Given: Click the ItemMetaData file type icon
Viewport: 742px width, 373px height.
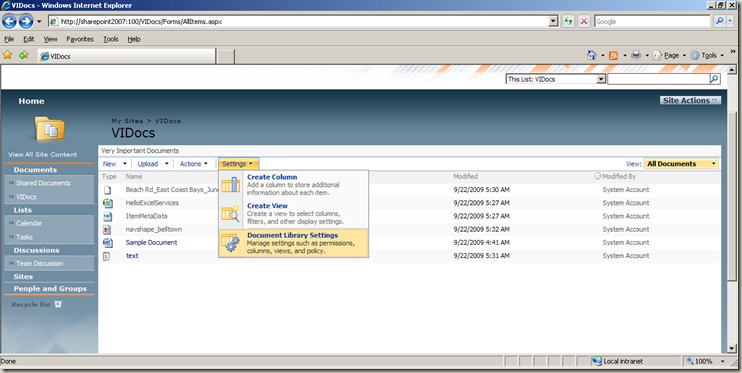Looking at the screenshot, I should coord(108,216).
